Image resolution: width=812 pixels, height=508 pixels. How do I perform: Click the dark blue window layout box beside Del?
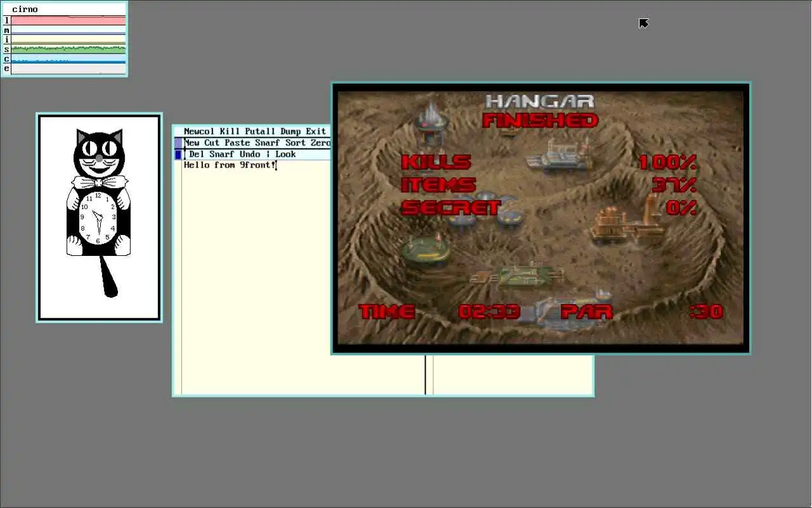point(178,154)
